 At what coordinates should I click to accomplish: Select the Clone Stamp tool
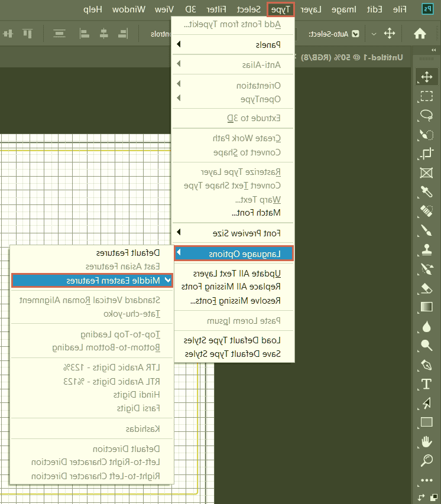[x=426, y=249]
